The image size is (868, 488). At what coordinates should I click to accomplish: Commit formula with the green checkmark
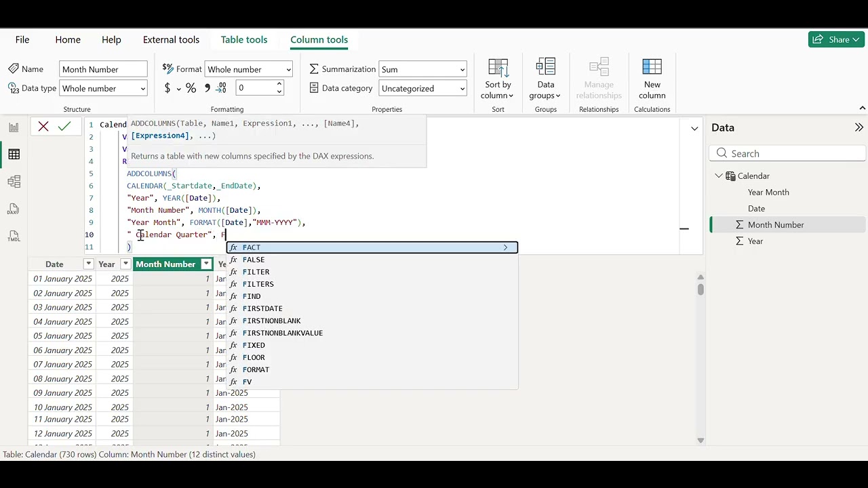pyautogui.click(x=64, y=126)
